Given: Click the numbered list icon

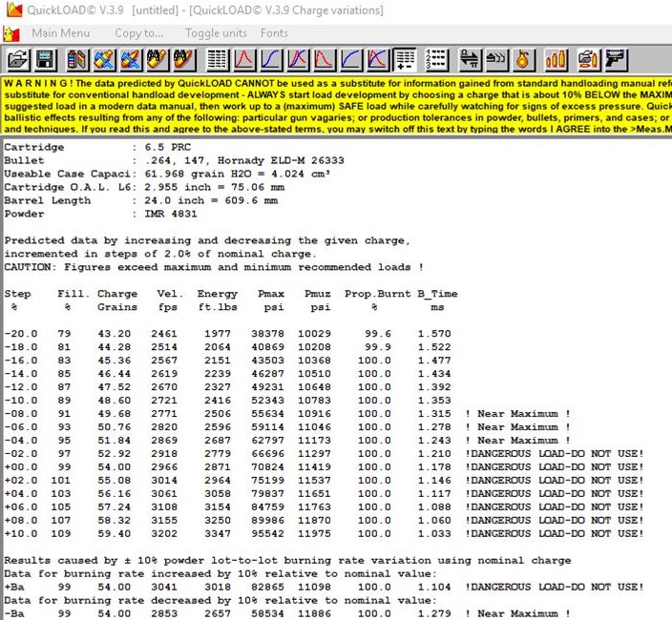Looking at the screenshot, I should [437, 59].
